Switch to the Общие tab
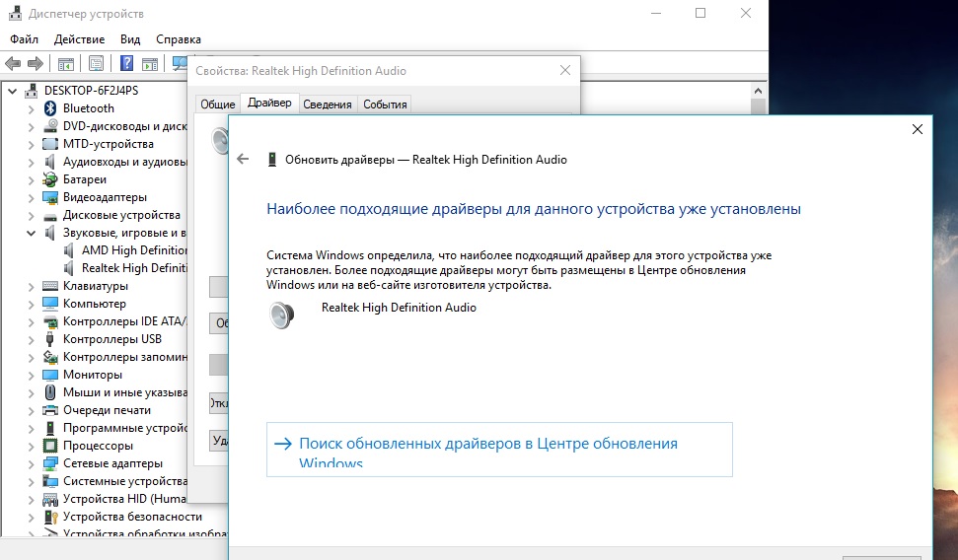 pyautogui.click(x=218, y=105)
